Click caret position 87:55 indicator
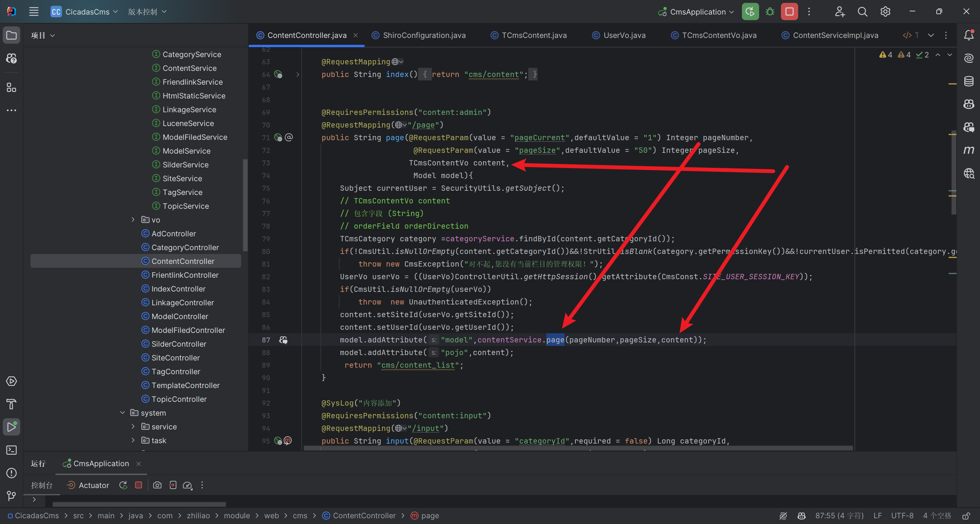The image size is (980, 524). (x=839, y=516)
